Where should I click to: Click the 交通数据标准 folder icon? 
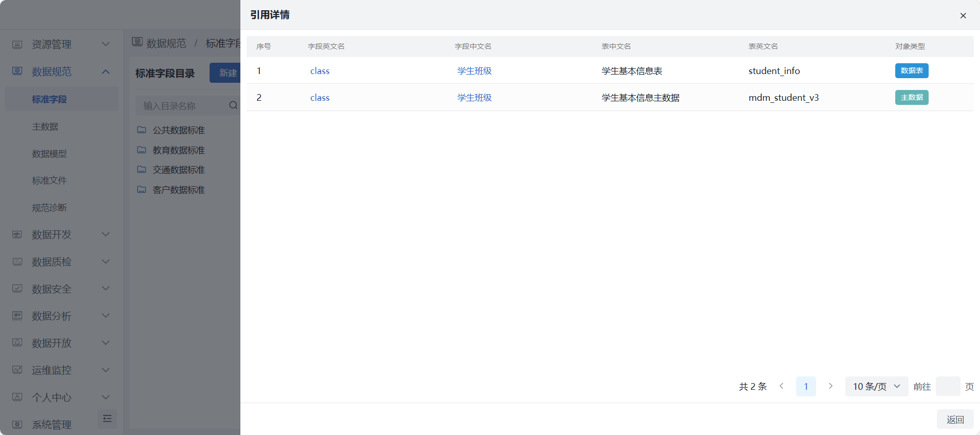[142, 170]
